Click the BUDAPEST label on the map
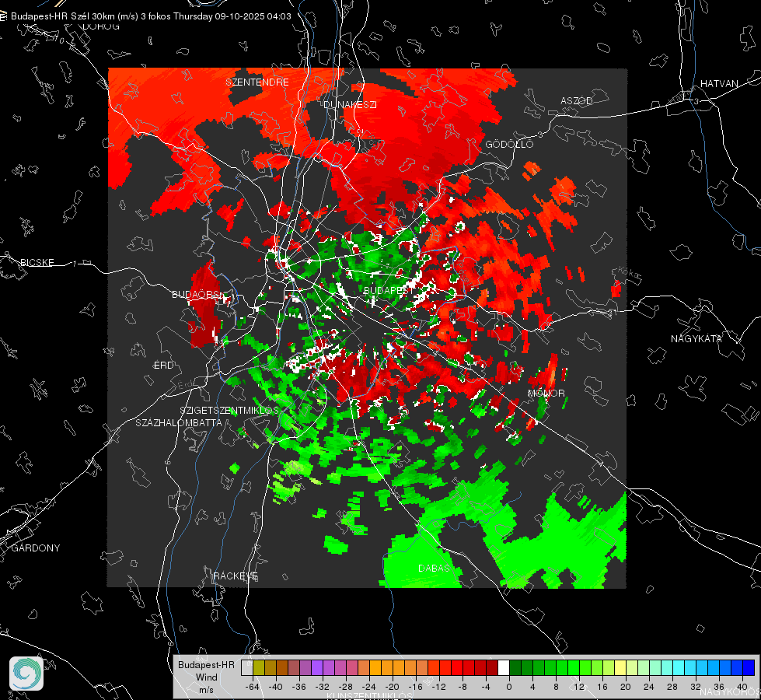 387,290
